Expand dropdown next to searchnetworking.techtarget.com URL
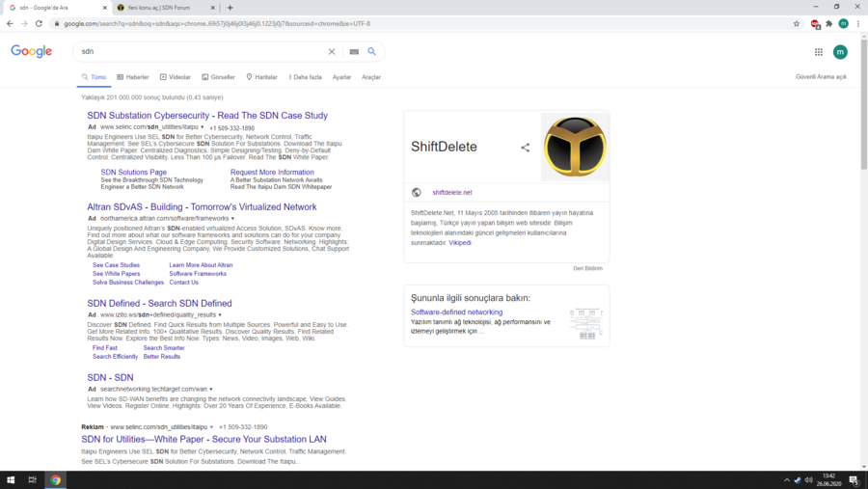The height and width of the screenshot is (489, 868). coord(211,390)
